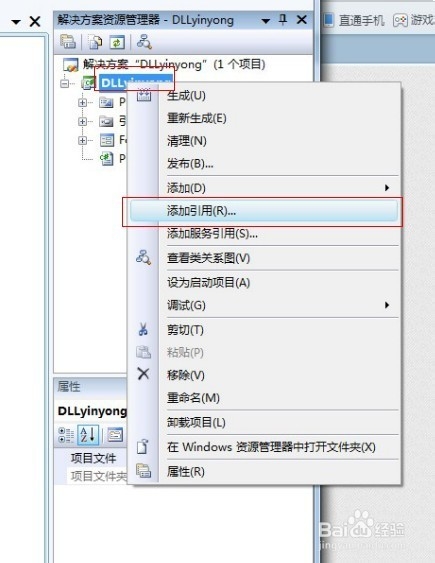The height and width of the screenshot is (563, 435).
Task: Close the left document panel
Action: click(x=35, y=22)
